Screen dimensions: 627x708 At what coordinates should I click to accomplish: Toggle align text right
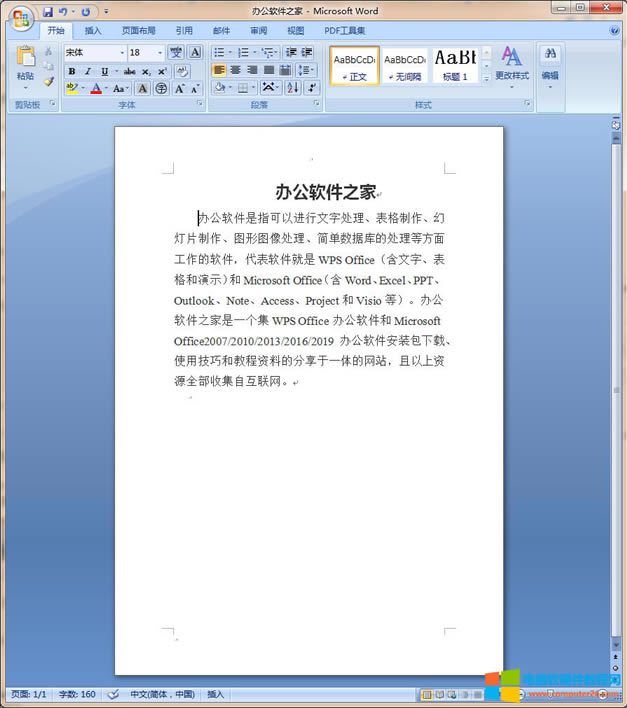coord(252,70)
